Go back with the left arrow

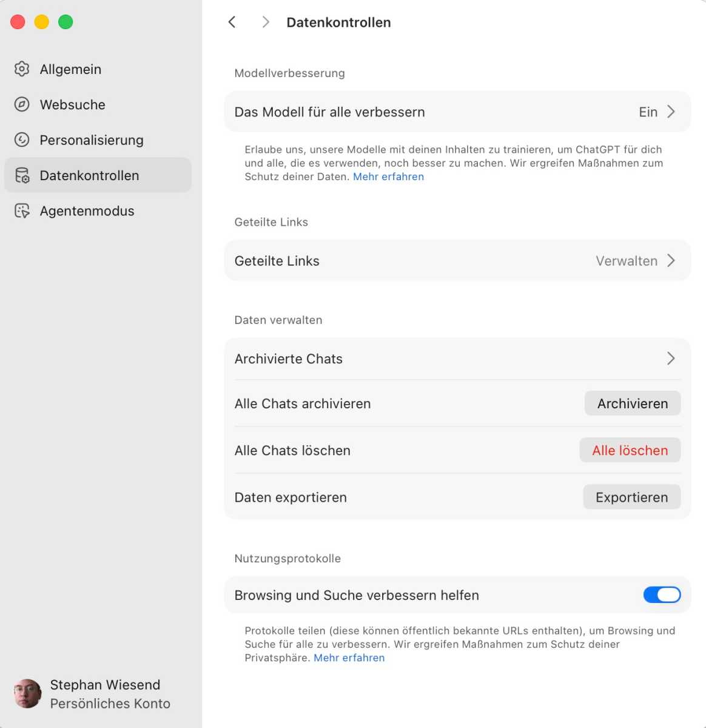232,22
